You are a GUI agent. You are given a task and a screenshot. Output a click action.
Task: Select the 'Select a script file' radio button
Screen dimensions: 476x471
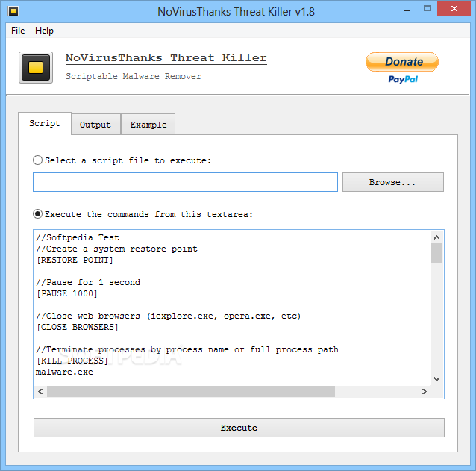point(37,160)
